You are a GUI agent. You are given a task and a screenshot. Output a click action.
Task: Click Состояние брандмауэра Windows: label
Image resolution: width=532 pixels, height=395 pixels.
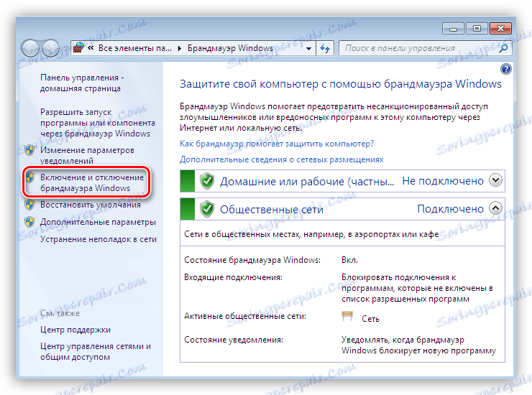pos(252,260)
